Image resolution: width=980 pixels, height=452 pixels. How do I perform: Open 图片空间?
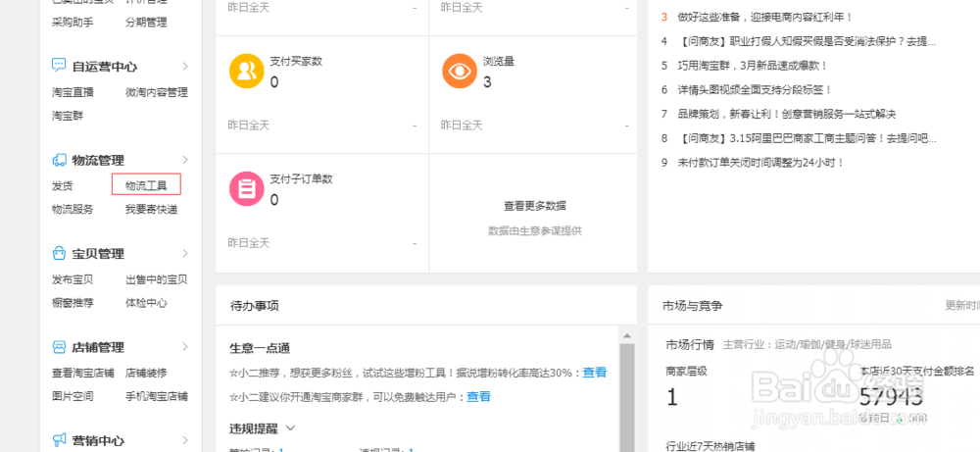(73, 396)
